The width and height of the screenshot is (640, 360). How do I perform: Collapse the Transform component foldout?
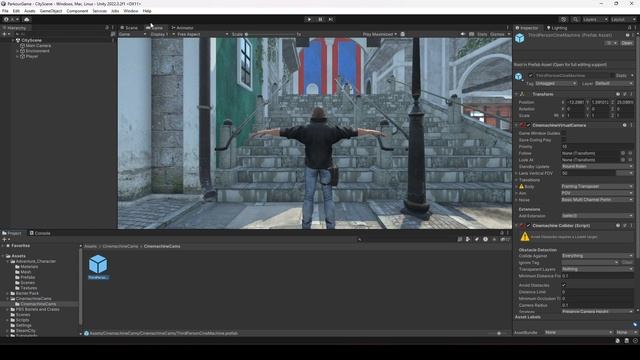click(516, 94)
